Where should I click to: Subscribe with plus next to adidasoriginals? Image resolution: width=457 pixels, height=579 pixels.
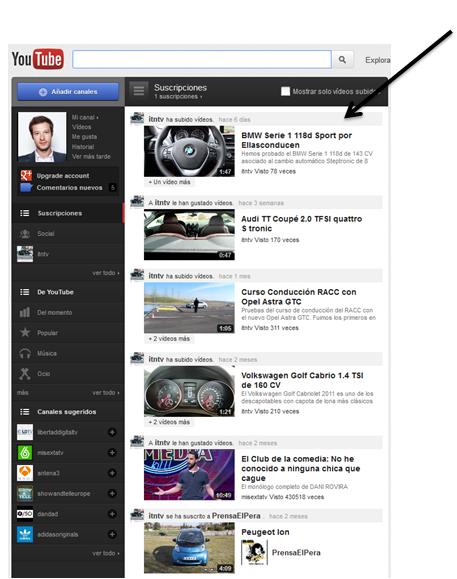tap(112, 535)
